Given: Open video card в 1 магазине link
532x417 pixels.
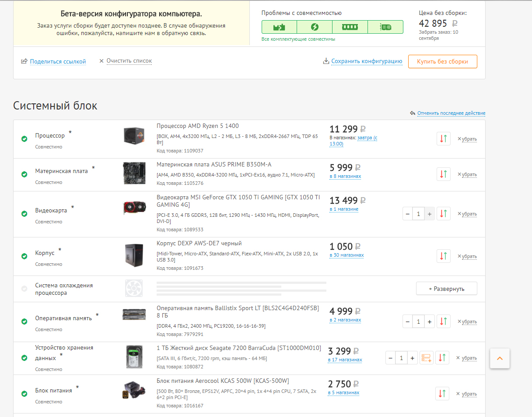Looking at the screenshot, I should [x=344, y=209].
